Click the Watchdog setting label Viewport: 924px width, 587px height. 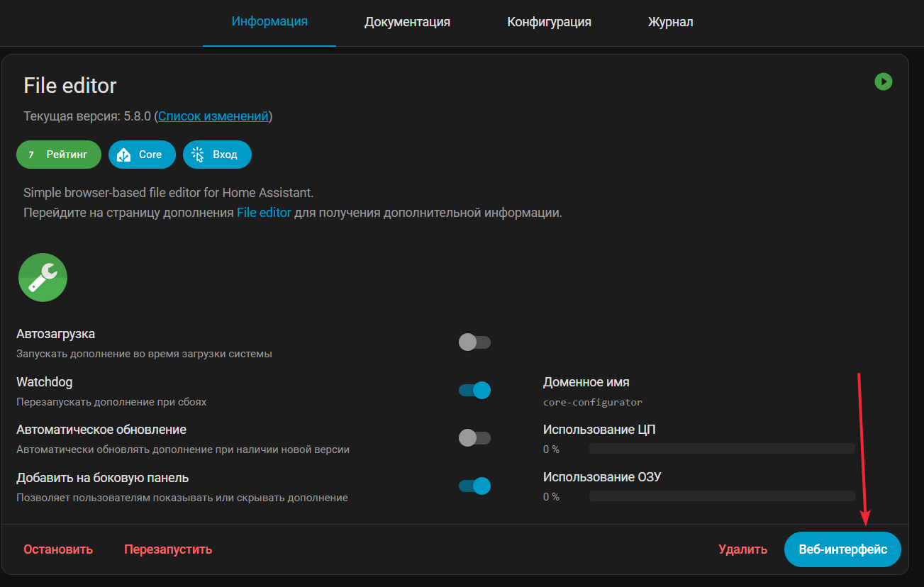click(44, 382)
